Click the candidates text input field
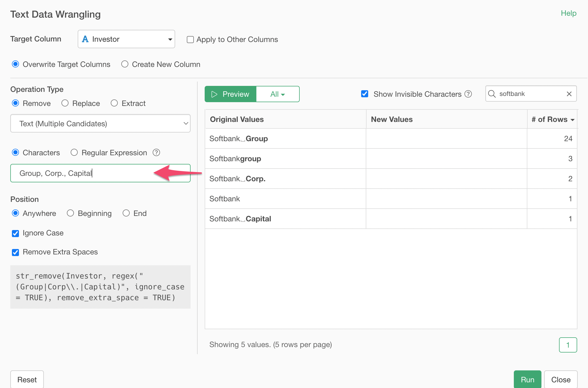The width and height of the screenshot is (588, 388). [x=81, y=173]
